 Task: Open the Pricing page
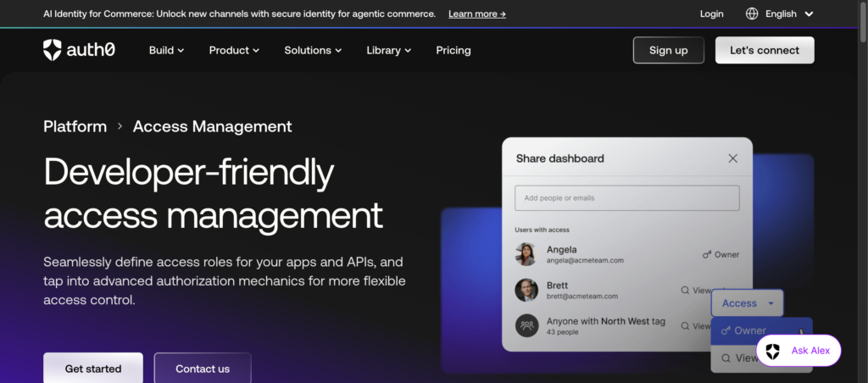(x=453, y=50)
